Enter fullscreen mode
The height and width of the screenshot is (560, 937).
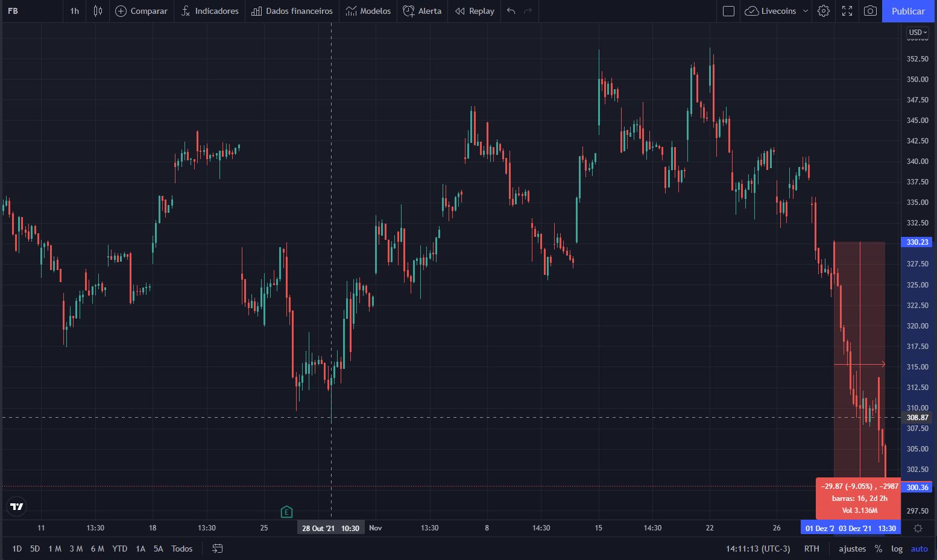click(x=847, y=11)
